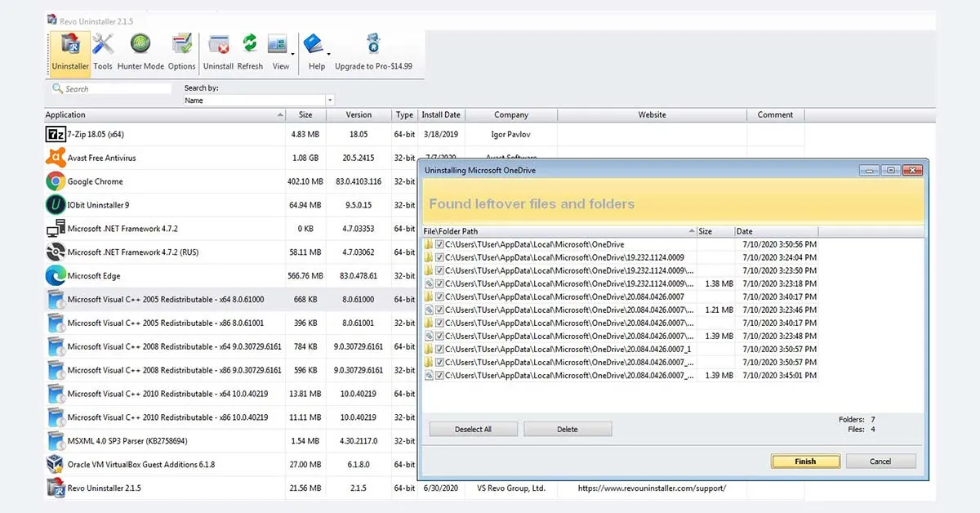This screenshot has height=513, width=980.
Task: Click into the Search input field
Action: [x=111, y=88]
